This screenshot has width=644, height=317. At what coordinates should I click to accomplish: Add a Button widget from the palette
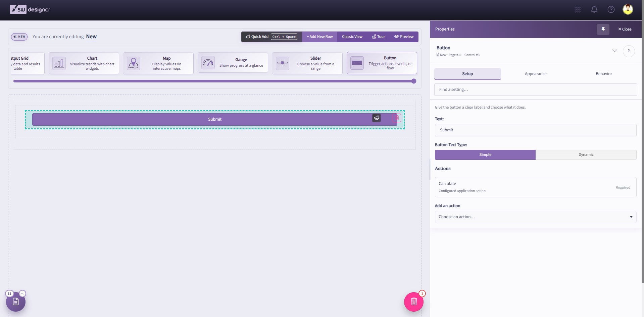(382, 63)
